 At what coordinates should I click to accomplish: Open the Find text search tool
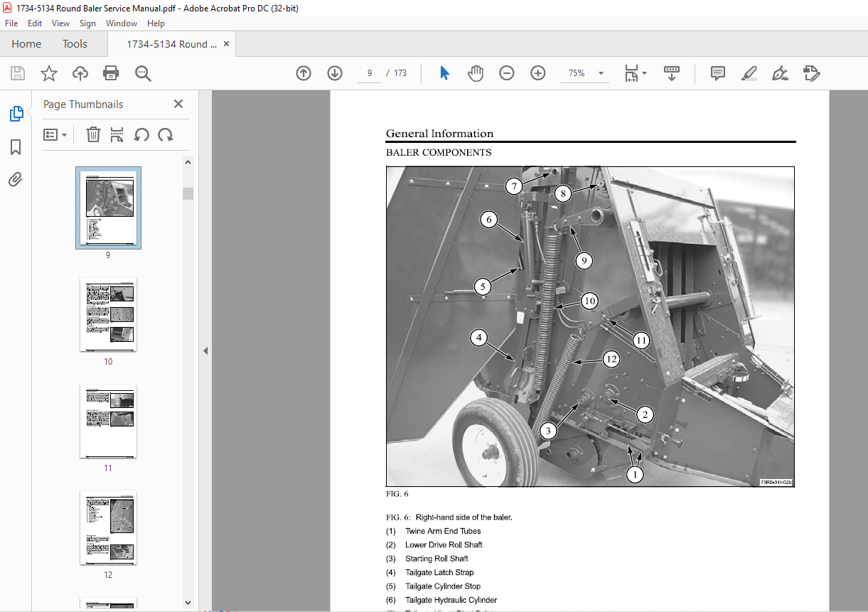[143, 73]
